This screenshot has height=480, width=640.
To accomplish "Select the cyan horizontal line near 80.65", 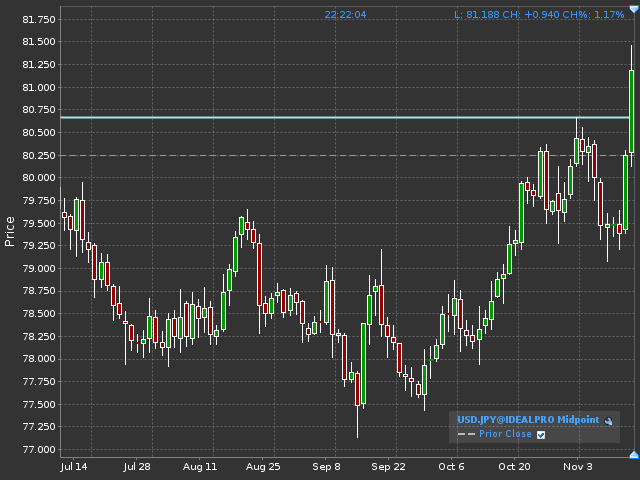I will (345, 118).
